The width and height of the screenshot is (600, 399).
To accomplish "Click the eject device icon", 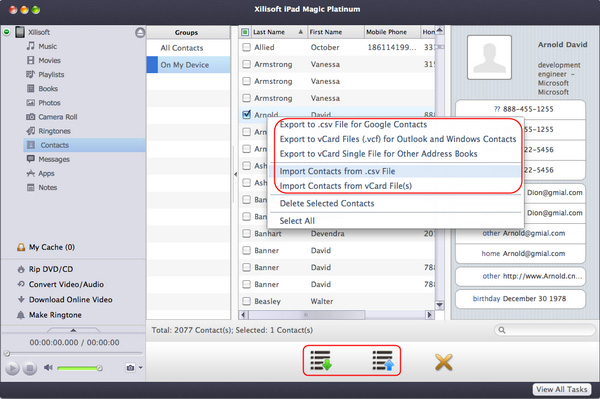I will point(140,33).
